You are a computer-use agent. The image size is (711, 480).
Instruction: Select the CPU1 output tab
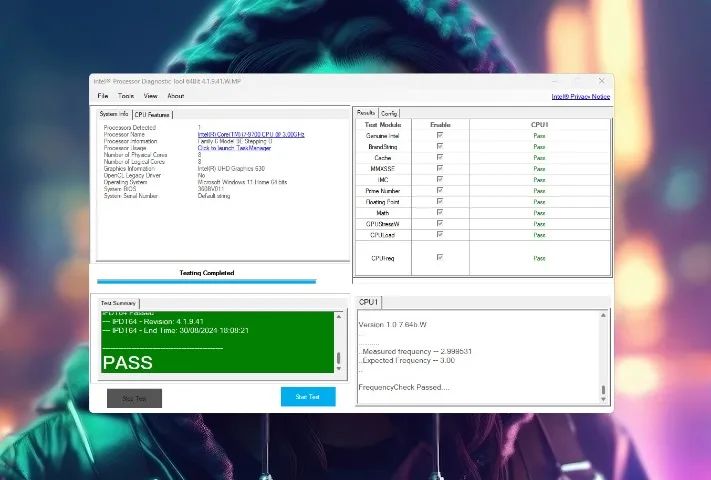click(x=368, y=301)
